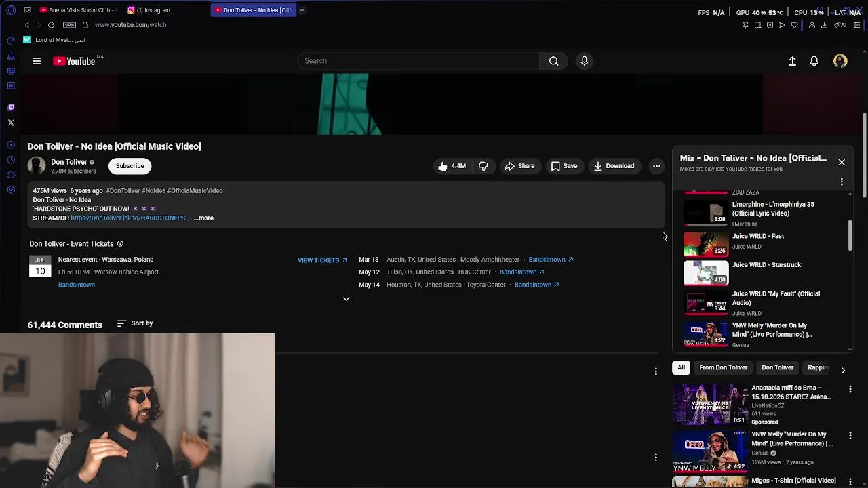This screenshot has height=488, width=868.
Task: Open History clock icon in sidebar
Action: point(11,160)
